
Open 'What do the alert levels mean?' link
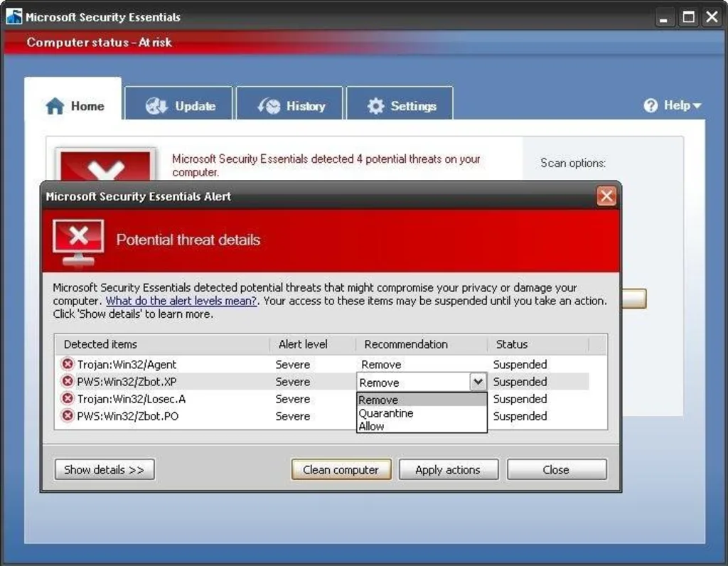[181, 301]
